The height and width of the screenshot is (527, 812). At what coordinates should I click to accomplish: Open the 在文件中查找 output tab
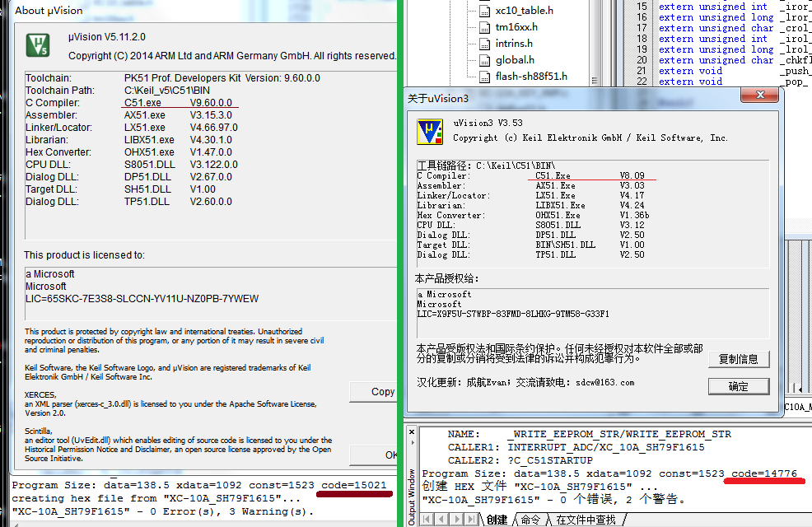(x=586, y=520)
